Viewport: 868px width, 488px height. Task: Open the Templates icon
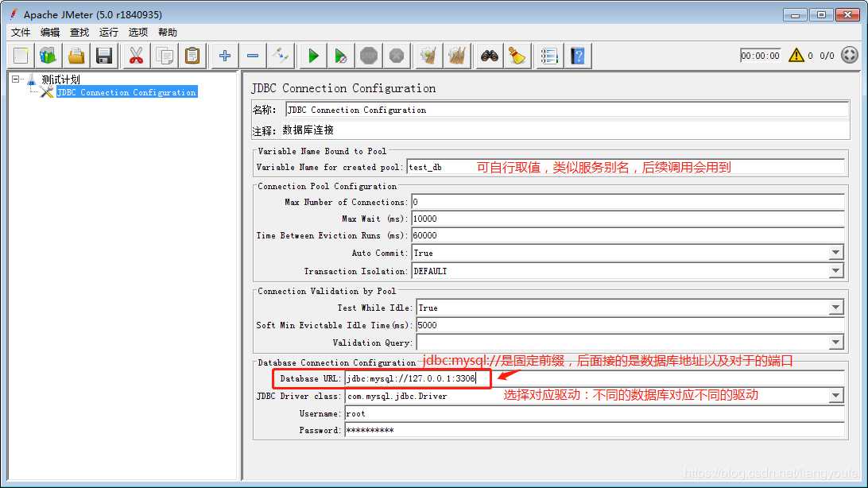pyautogui.click(x=48, y=56)
